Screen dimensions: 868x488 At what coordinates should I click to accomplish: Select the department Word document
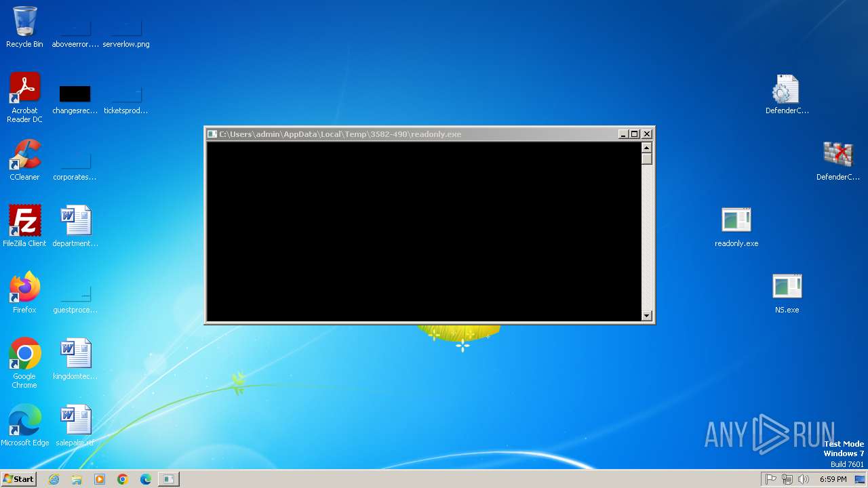(75, 226)
